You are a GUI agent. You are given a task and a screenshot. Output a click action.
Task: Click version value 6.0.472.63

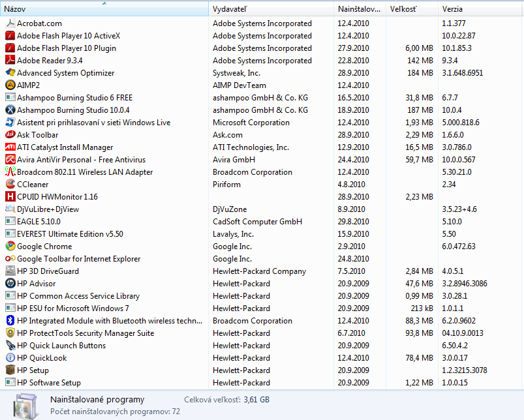click(459, 247)
